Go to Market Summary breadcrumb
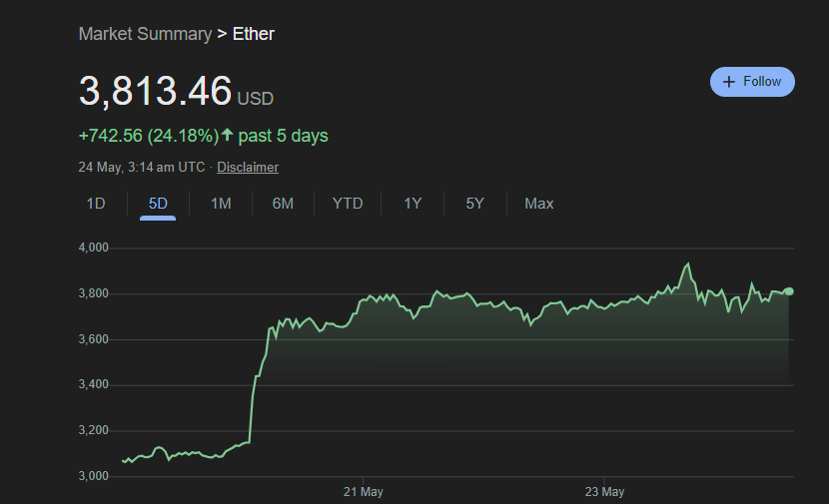The image size is (829, 504). click(145, 34)
